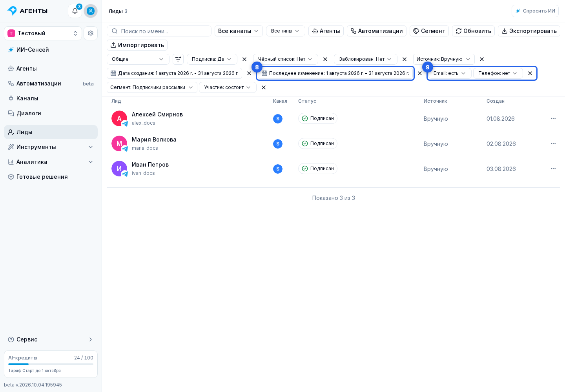Open Диалоги section
Screen dimensions: 565x392
(51, 113)
